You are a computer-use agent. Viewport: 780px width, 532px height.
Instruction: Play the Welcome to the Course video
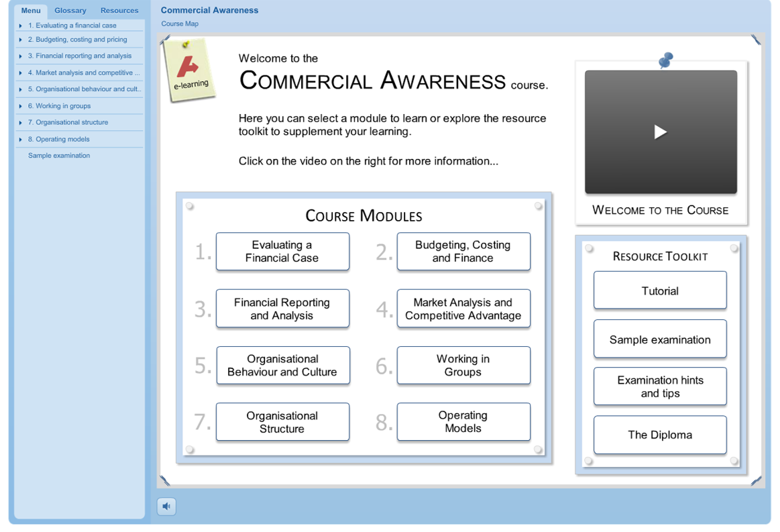point(661,132)
